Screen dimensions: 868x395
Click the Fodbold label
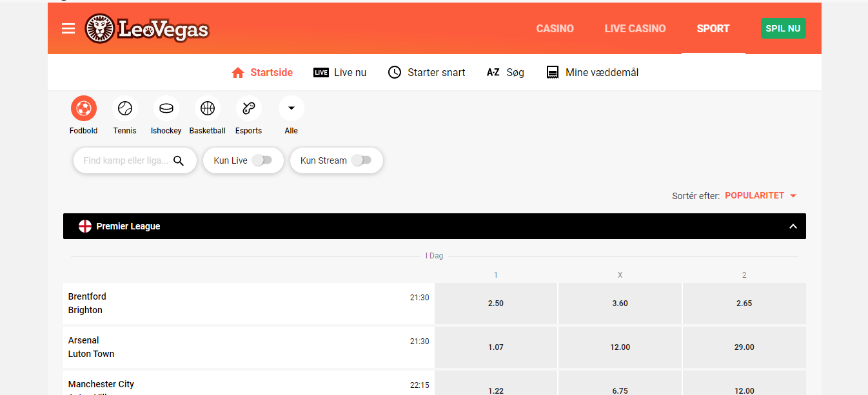tap(84, 131)
